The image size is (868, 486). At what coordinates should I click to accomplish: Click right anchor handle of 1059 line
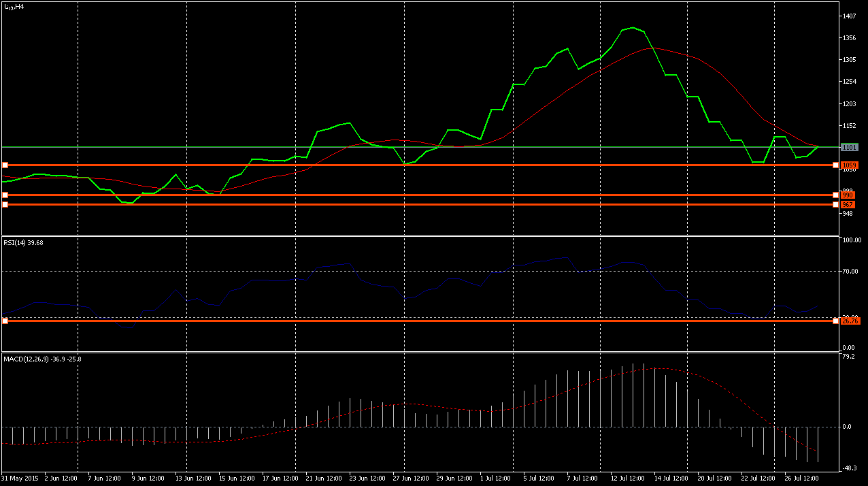(x=835, y=165)
